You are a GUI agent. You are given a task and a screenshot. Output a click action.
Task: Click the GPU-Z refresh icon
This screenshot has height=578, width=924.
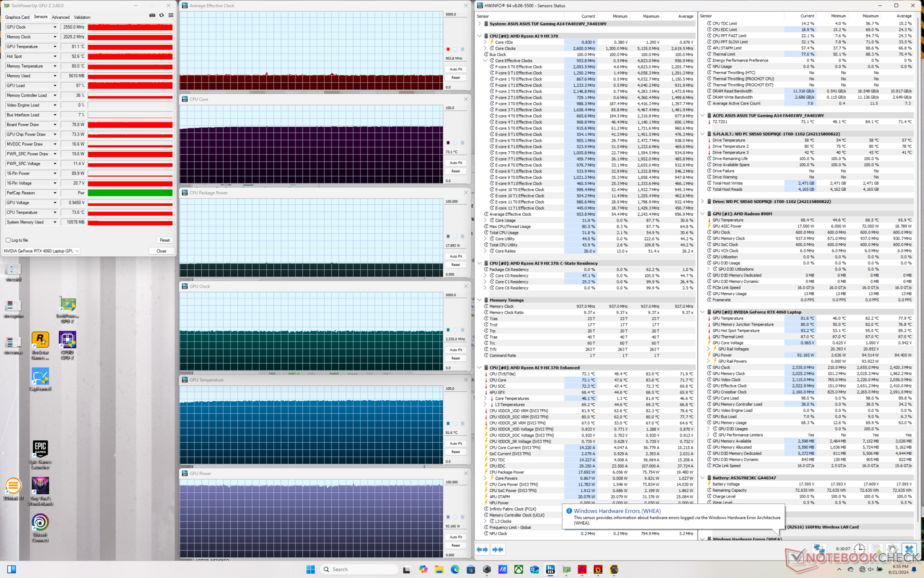pos(162,15)
